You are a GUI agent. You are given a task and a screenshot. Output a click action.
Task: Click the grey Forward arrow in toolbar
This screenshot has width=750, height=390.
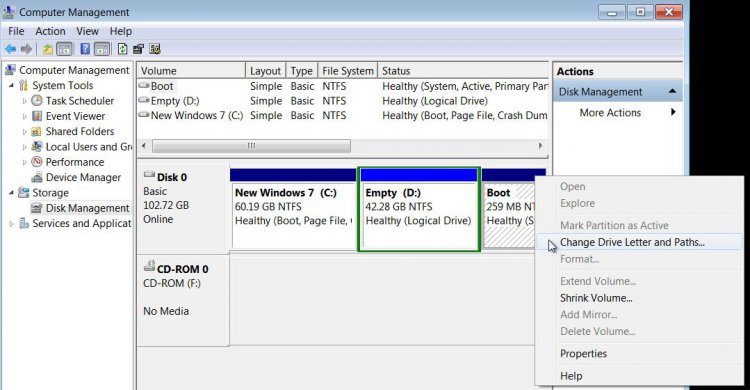click(x=26, y=49)
